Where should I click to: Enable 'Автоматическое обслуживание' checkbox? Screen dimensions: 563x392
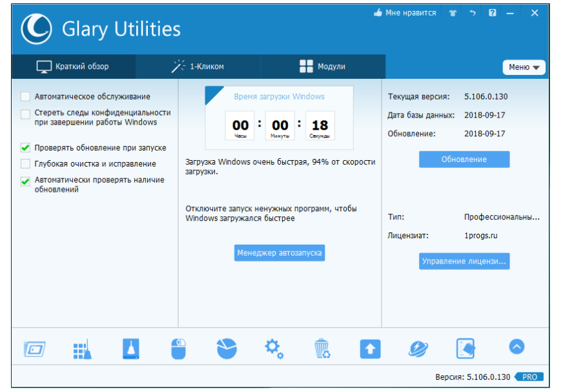pos(25,96)
